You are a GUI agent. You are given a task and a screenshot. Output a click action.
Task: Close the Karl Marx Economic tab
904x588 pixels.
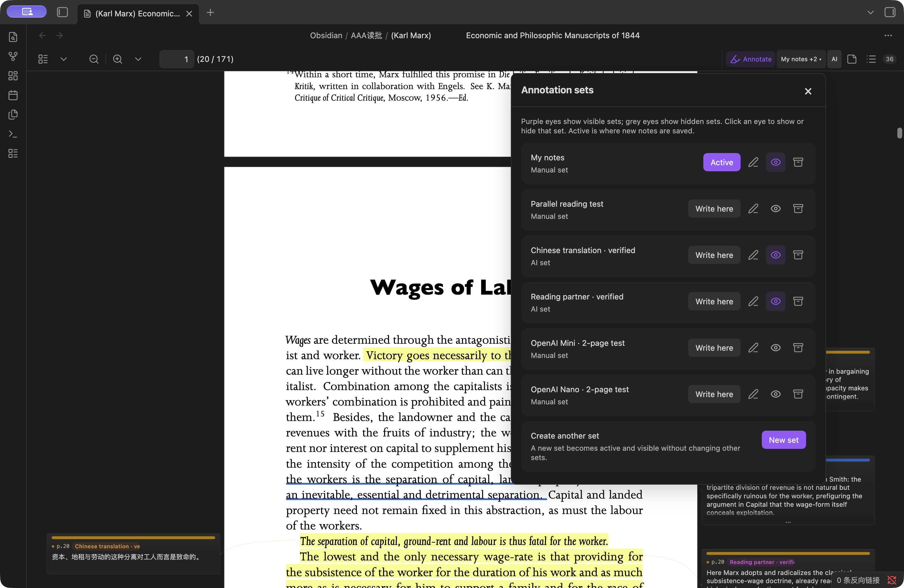pyautogui.click(x=189, y=14)
